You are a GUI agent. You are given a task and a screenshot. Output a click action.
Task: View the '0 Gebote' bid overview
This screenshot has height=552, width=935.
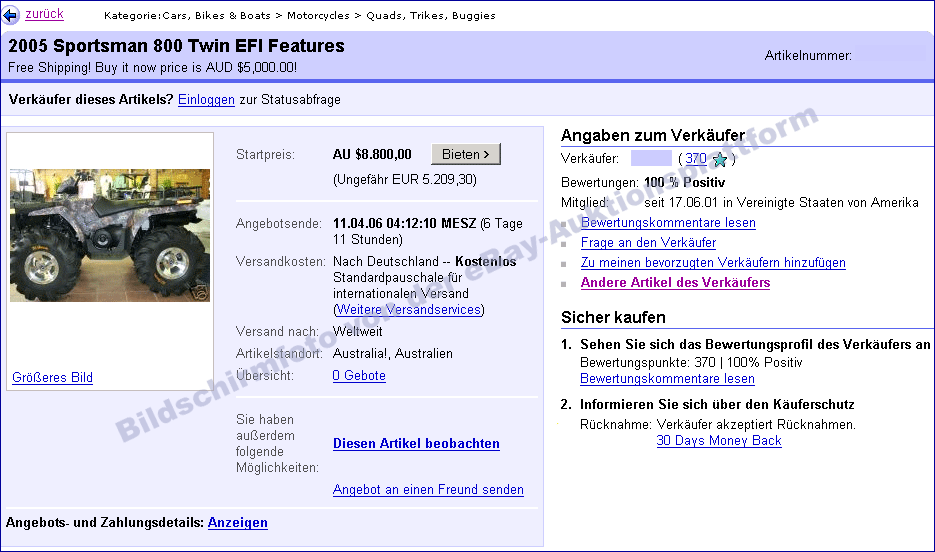(x=359, y=376)
